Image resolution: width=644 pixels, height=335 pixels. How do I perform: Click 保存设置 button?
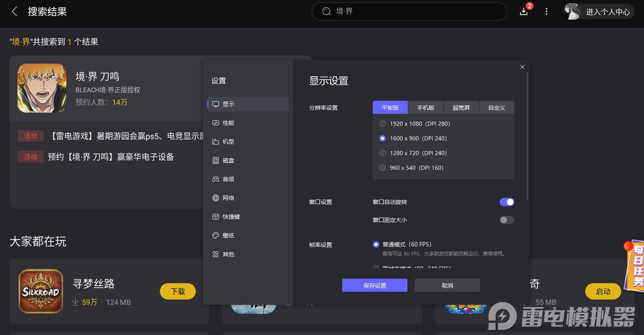pyautogui.click(x=374, y=285)
